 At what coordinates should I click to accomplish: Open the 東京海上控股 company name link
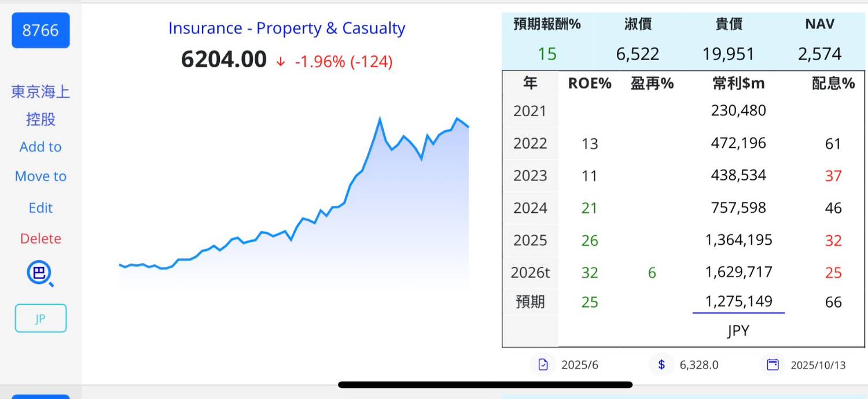click(41, 105)
